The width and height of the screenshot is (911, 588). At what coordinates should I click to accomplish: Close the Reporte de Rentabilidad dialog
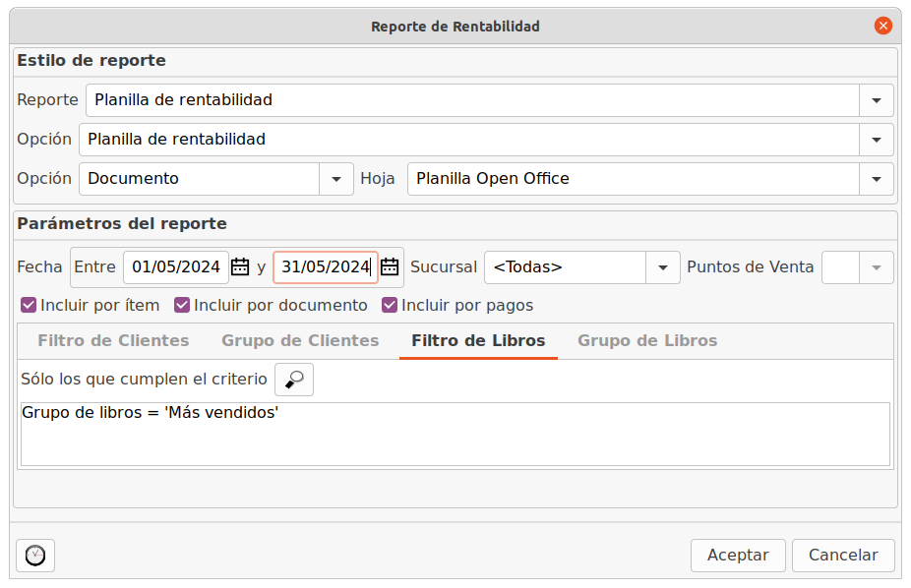coord(883,27)
